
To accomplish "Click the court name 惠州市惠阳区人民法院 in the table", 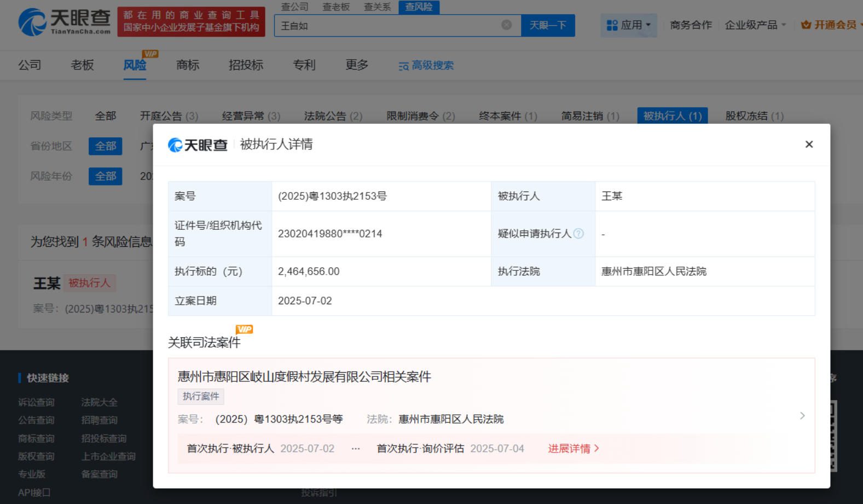I will (654, 271).
